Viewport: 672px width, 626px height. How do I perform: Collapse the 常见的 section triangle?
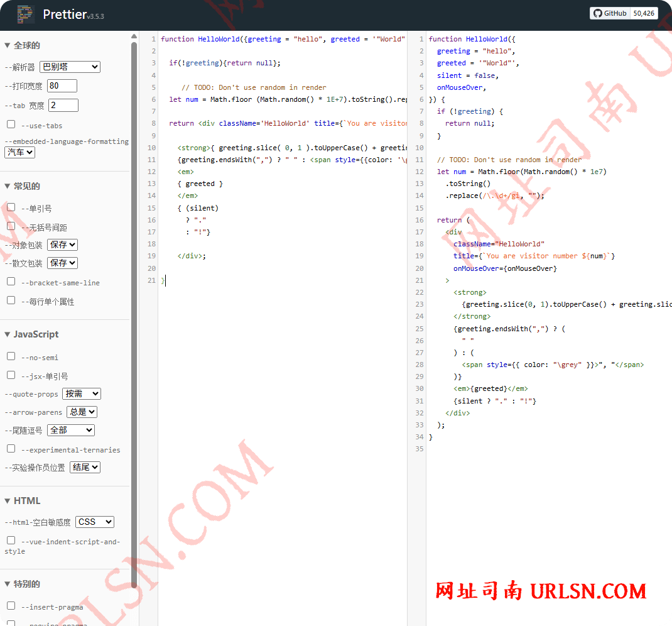pos(8,186)
